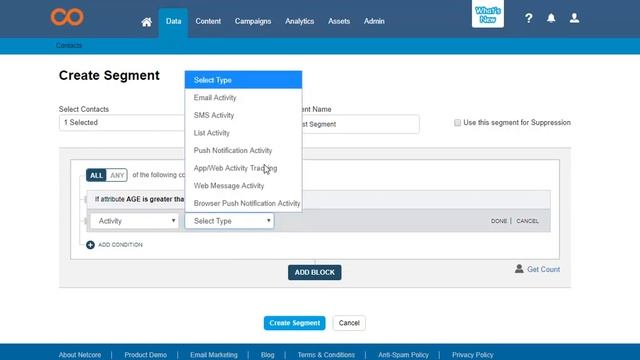Screen dimensions: 640x360
Task: Open the Assets menu
Action: coord(339,21)
